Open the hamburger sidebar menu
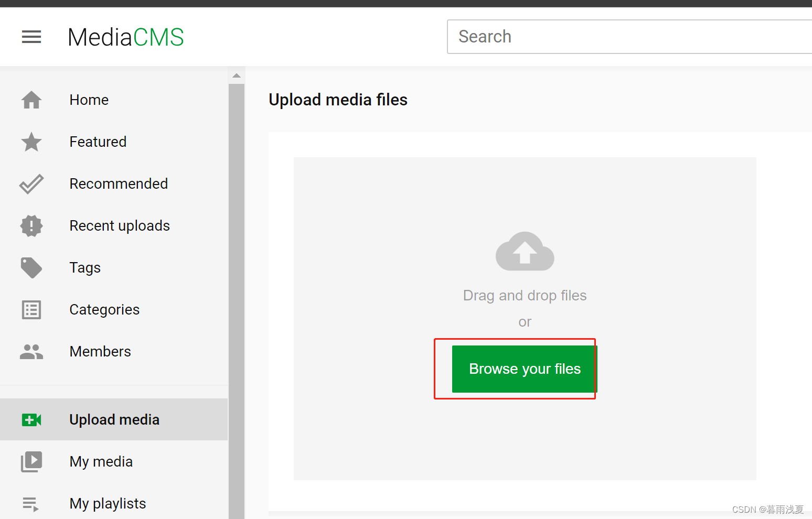This screenshot has width=812, height=519. [x=31, y=37]
